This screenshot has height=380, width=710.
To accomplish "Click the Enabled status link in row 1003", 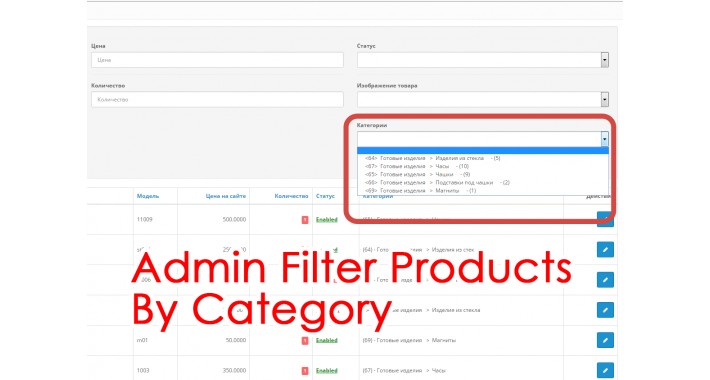I will (326, 370).
